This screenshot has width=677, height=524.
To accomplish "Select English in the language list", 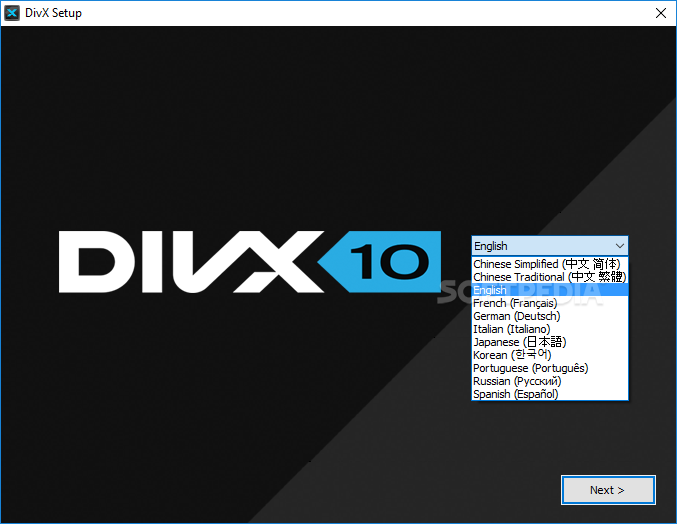I will 550,290.
